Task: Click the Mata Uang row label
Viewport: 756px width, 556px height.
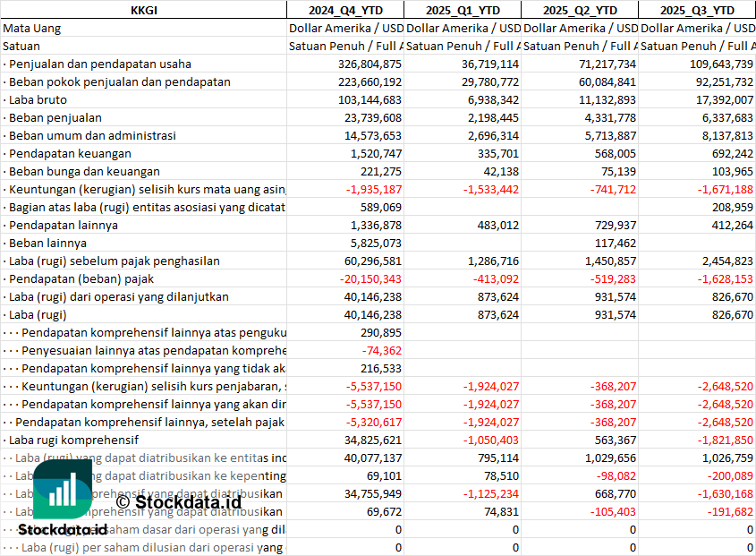Action: pos(32,28)
